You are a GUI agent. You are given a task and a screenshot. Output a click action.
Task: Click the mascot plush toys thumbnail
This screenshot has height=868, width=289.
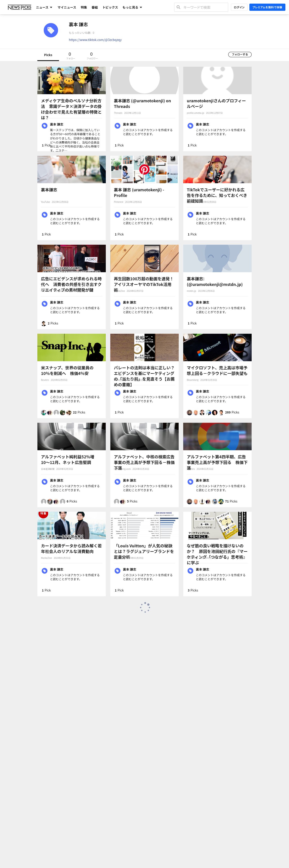[x=71, y=80]
